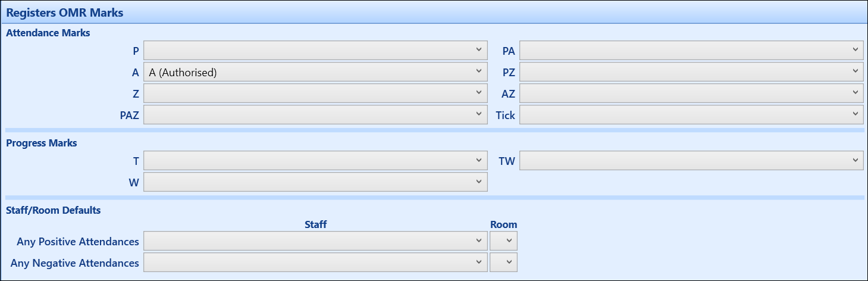
Task: Click the Registers OMR Marks header
Action: point(65,12)
